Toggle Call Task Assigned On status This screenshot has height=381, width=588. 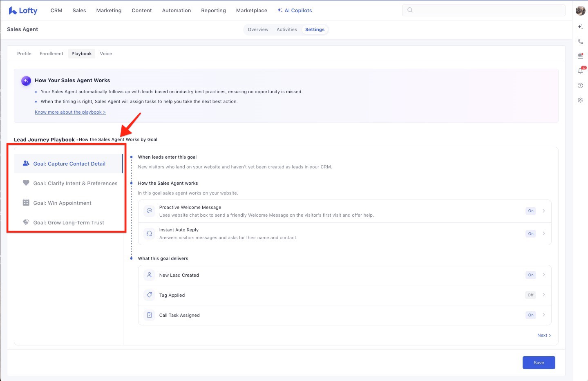click(530, 315)
